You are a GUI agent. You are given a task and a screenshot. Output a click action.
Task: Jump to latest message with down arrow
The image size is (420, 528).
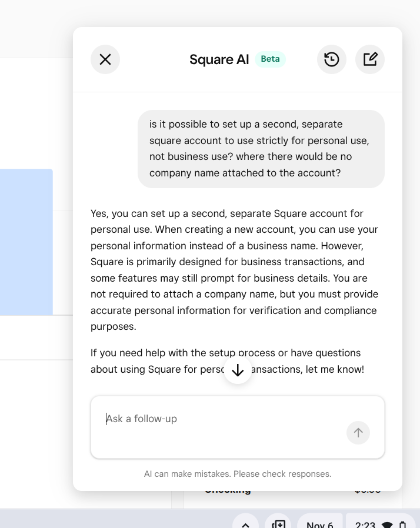238,370
